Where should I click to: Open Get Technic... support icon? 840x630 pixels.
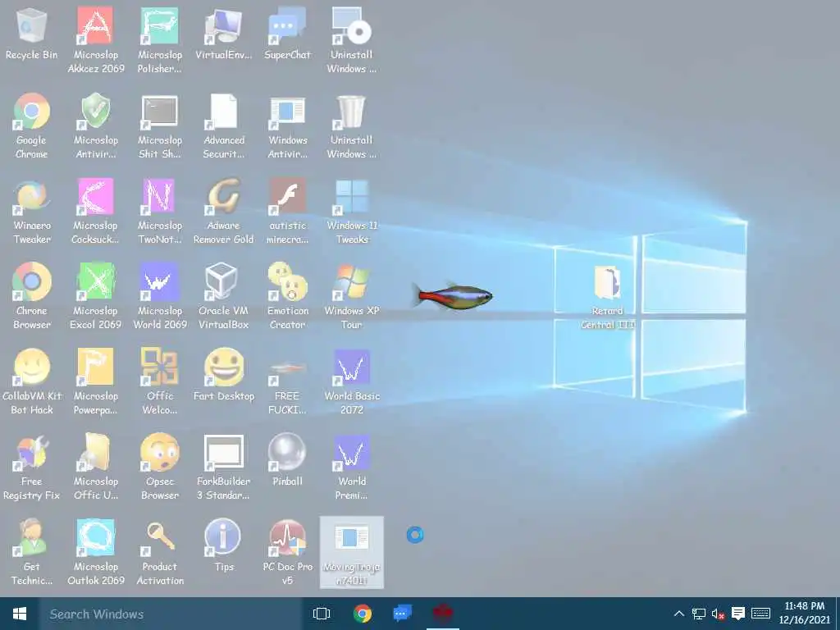pos(32,552)
